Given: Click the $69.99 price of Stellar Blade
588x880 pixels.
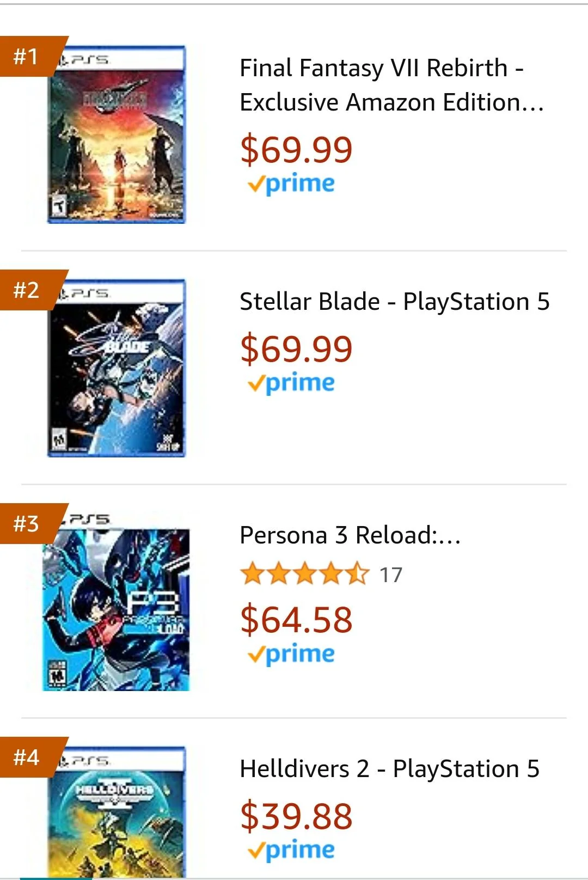Looking at the screenshot, I should [x=297, y=349].
